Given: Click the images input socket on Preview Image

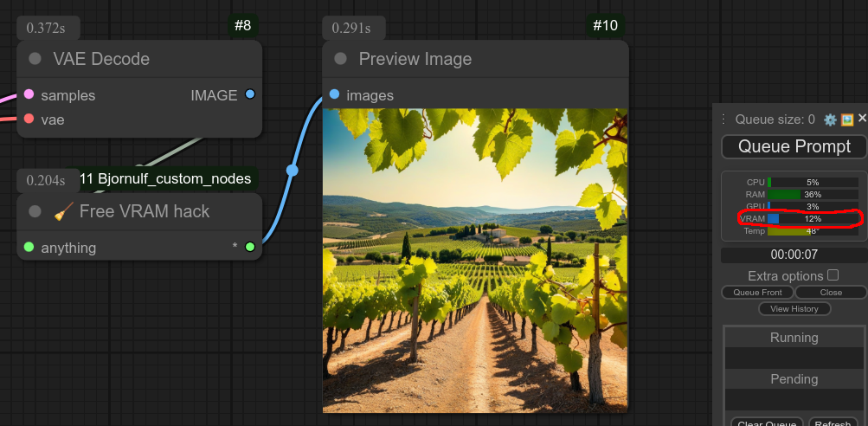Looking at the screenshot, I should (334, 94).
